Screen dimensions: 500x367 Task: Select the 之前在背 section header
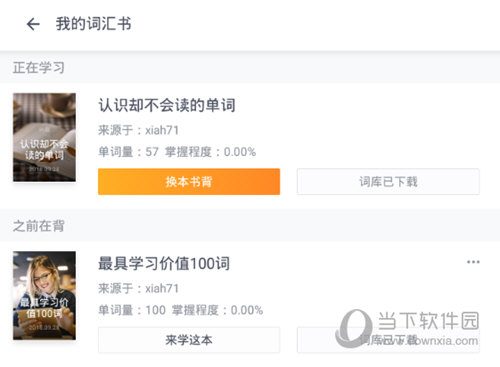[x=39, y=226]
